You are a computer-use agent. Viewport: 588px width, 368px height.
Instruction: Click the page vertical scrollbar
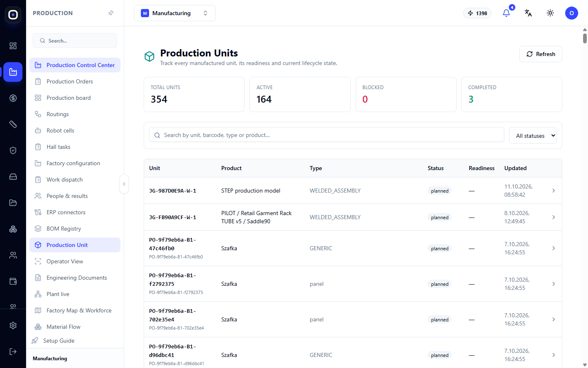[x=585, y=38]
